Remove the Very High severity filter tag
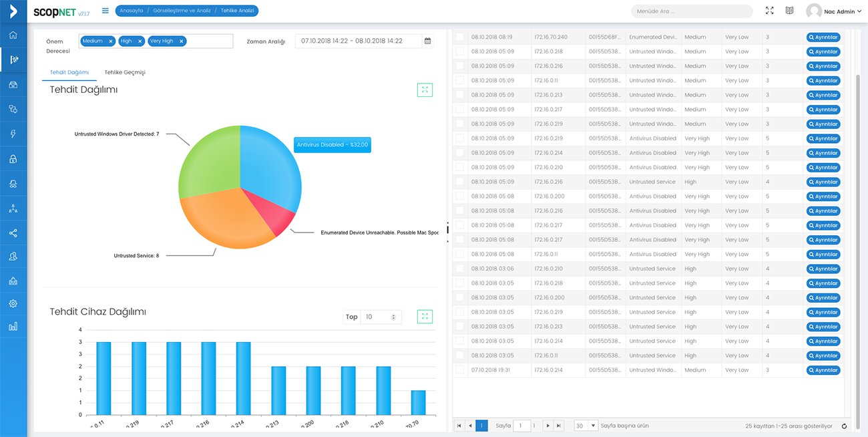868x437 pixels. 182,41
